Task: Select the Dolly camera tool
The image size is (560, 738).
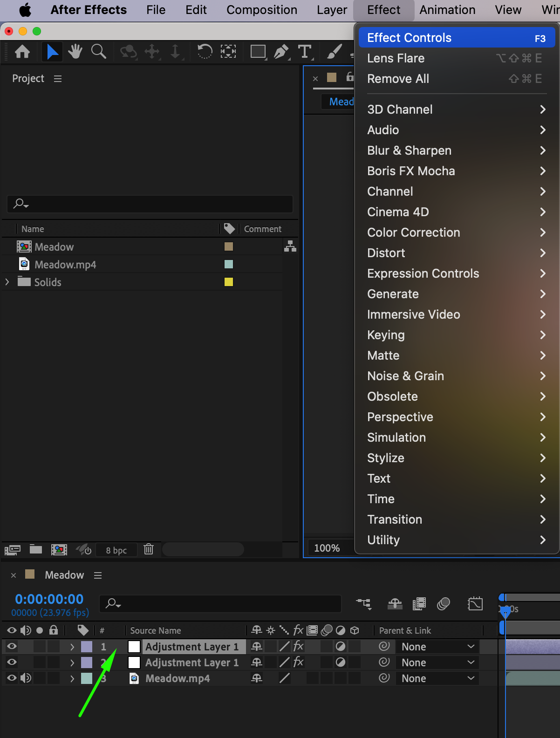Action: click(x=175, y=51)
